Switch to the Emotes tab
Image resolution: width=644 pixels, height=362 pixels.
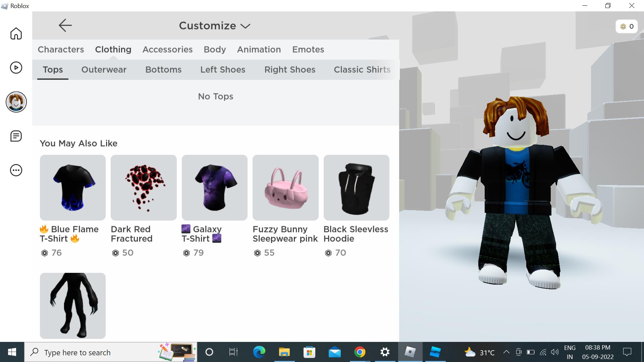pos(308,49)
